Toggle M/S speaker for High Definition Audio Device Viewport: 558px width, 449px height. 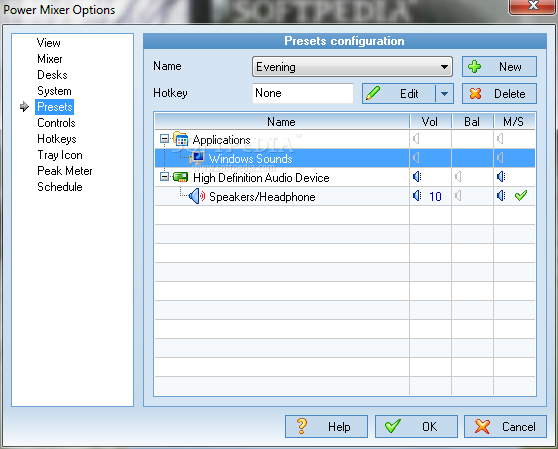(501, 176)
